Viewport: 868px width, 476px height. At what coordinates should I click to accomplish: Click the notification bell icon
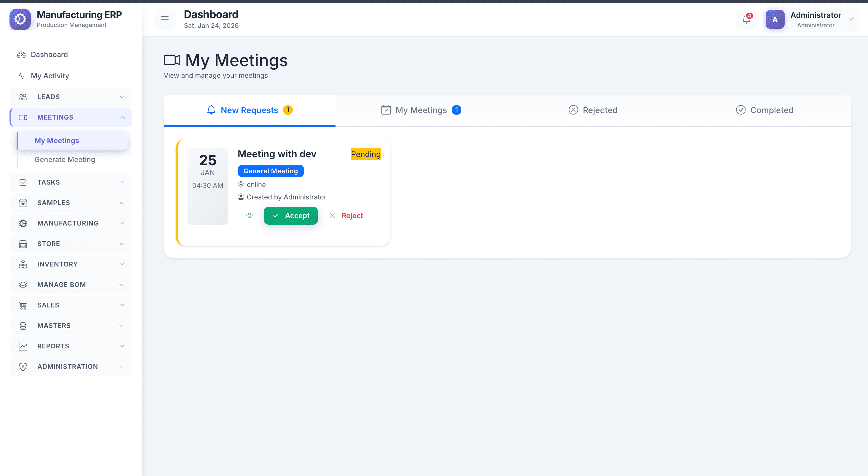coord(746,20)
